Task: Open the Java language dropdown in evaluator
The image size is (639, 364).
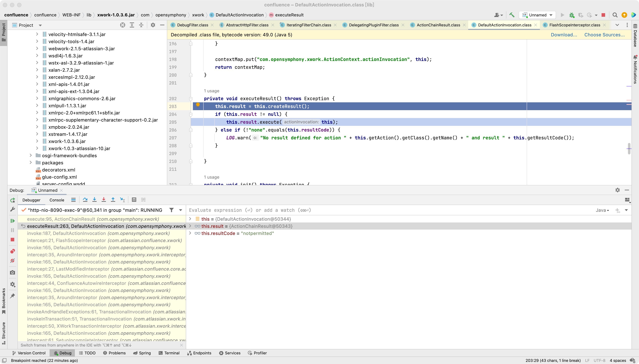Action: pos(602,210)
